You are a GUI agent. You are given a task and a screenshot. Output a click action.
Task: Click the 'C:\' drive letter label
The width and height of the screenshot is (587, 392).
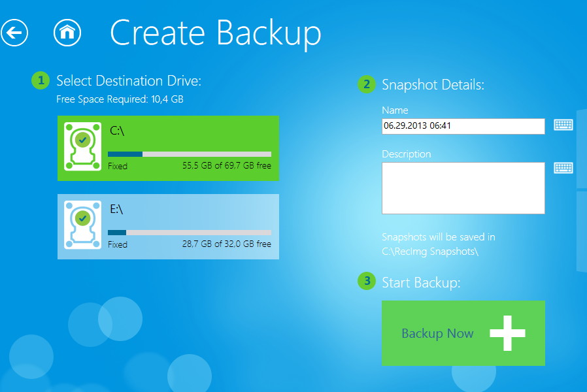[x=117, y=131]
